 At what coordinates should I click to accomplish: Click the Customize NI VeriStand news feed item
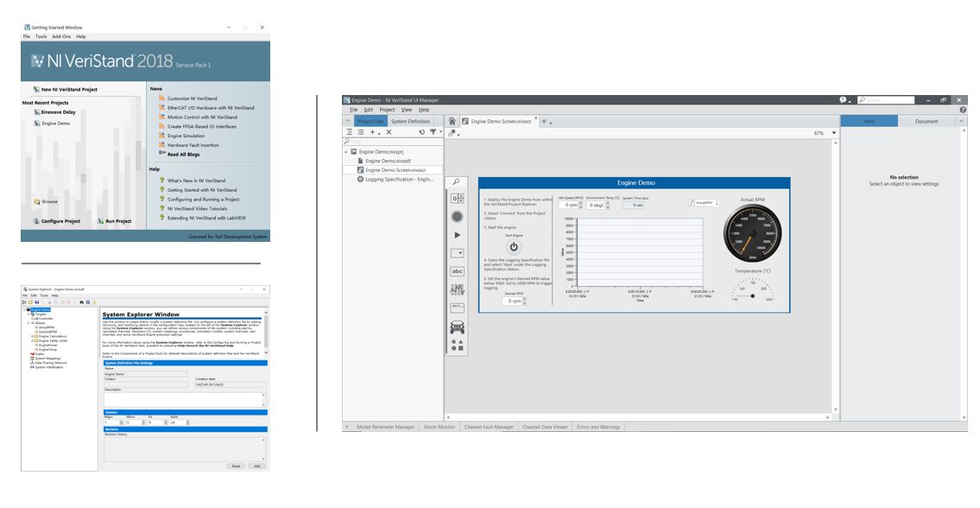tap(192, 98)
